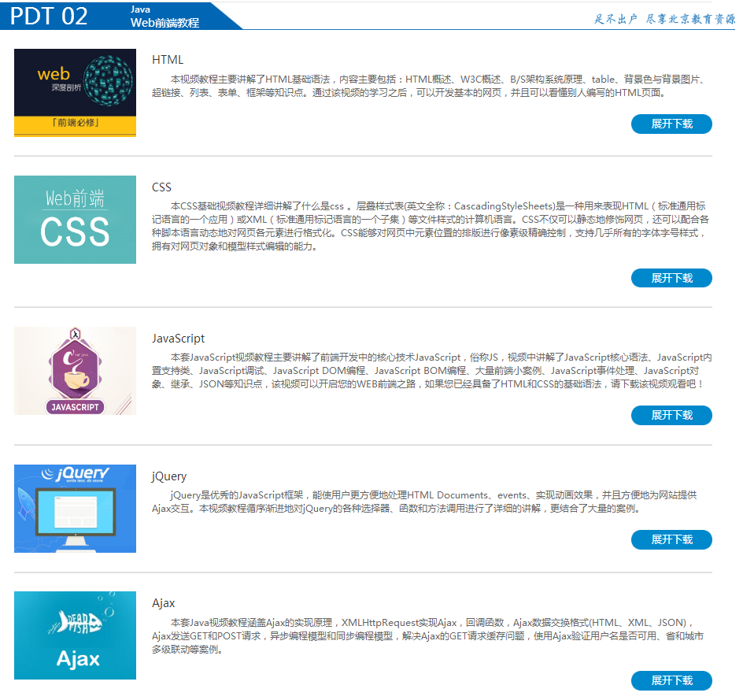The image size is (743, 700).
Task: Expand the JavaScript course download list
Action: (x=671, y=415)
